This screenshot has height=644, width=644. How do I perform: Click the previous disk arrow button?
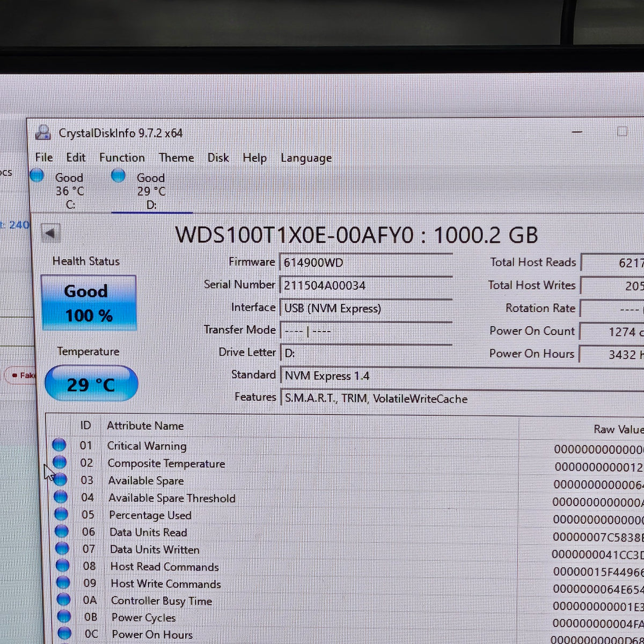(51, 233)
